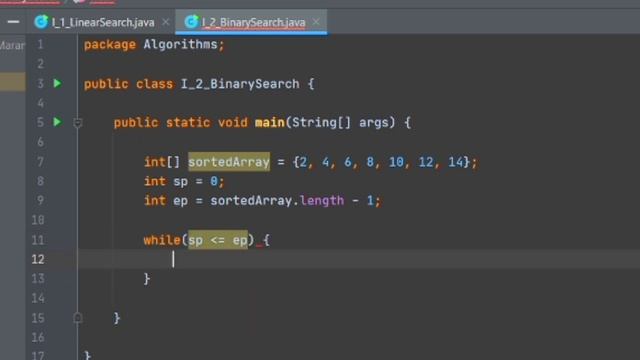Click the String[] args parameter on line 5

[343, 122]
